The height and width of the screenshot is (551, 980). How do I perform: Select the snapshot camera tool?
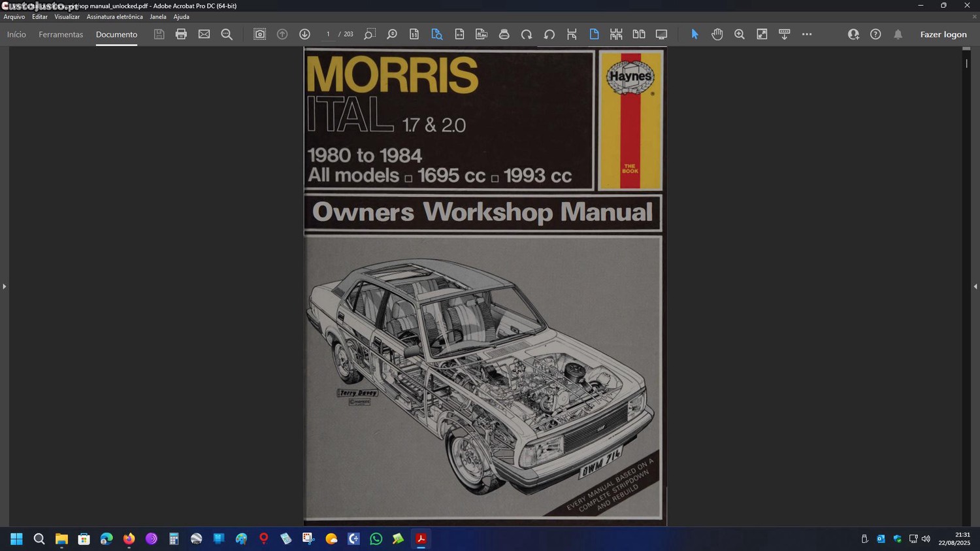pos(259,34)
